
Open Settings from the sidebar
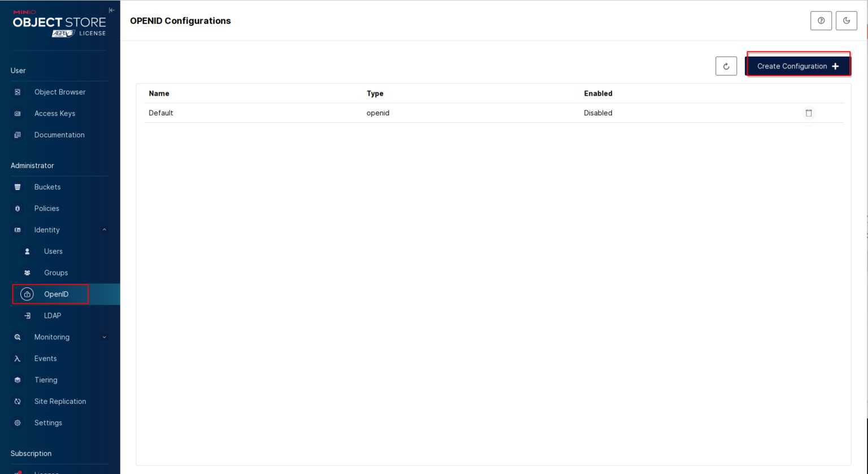(x=48, y=423)
